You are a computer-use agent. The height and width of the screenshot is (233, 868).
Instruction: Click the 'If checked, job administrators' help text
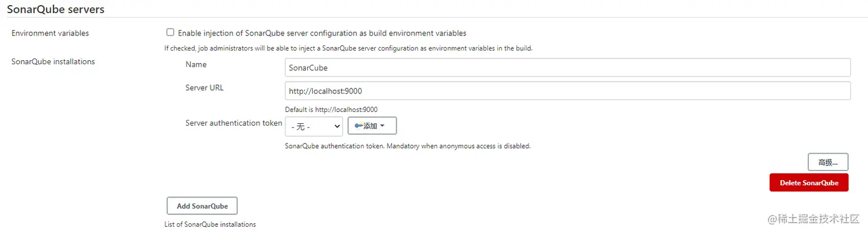(348, 48)
